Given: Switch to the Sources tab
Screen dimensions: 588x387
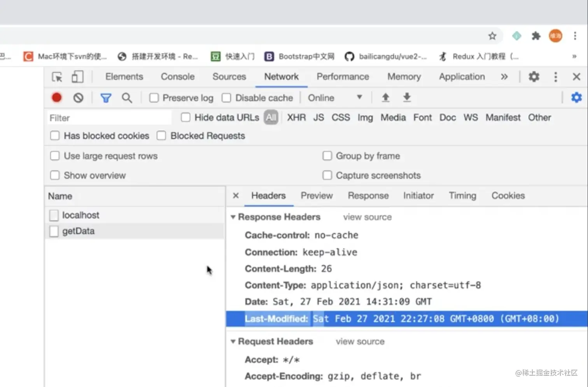Looking at the screenshot, I should click(229, 77).
